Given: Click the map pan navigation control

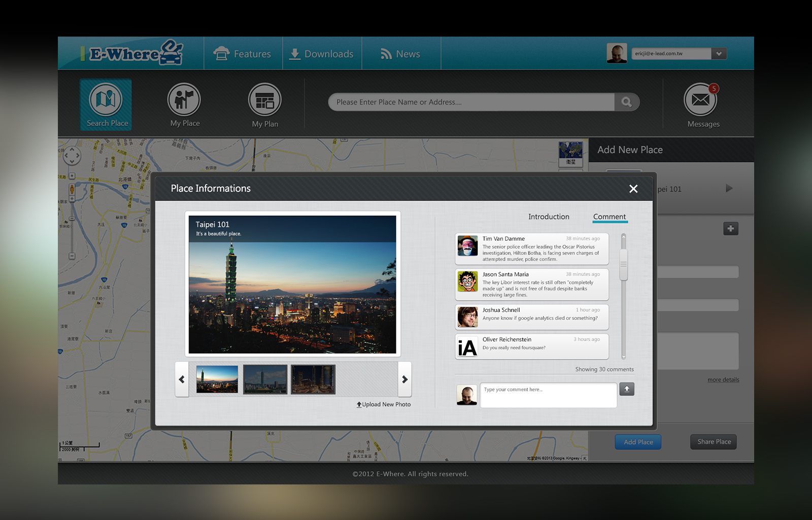Looking at the screenshot, I should pyautogui.click(x=72, y=156).
